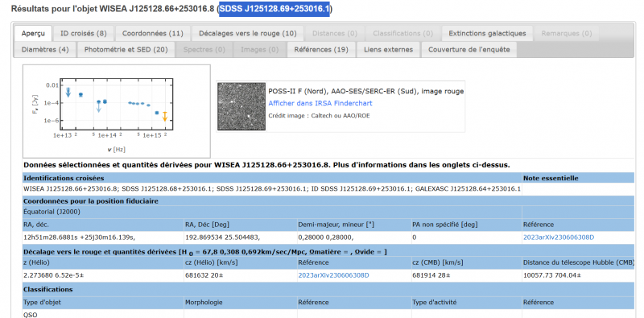Open redshift reference 2023arXiv230606308D link

tap(333, 275)
